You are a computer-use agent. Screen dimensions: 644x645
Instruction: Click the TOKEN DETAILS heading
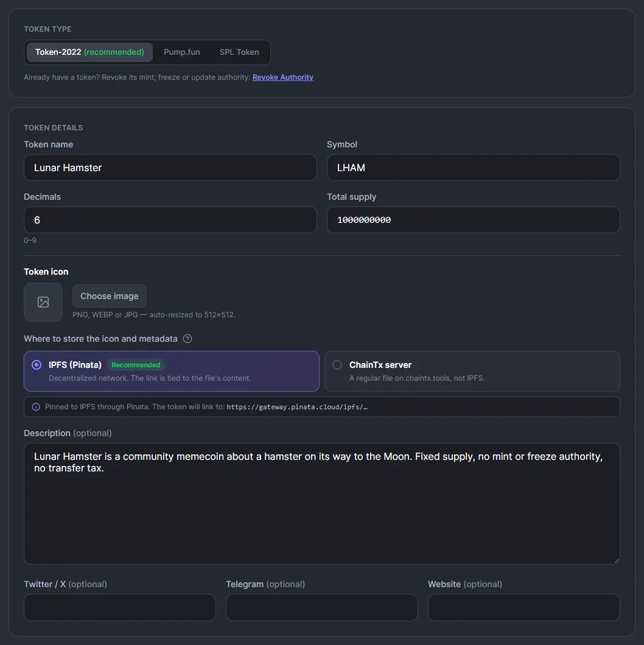(x=54, y=128)
